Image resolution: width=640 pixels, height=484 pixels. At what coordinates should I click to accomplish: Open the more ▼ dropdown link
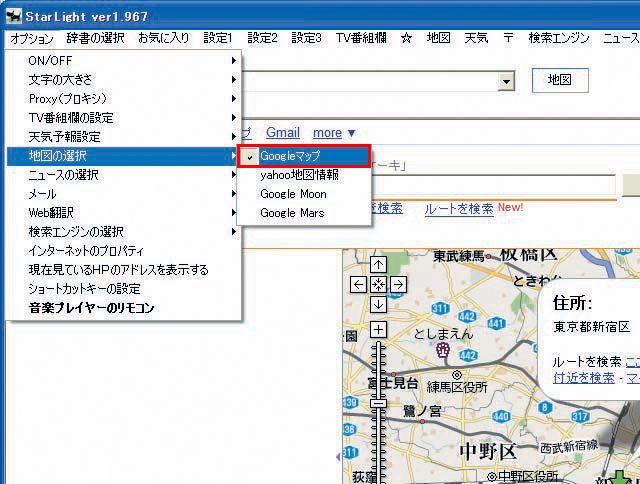(334, 133)
